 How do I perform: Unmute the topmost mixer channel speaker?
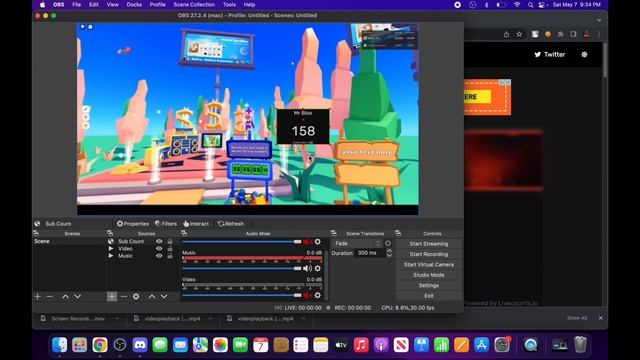click(307, 242)
